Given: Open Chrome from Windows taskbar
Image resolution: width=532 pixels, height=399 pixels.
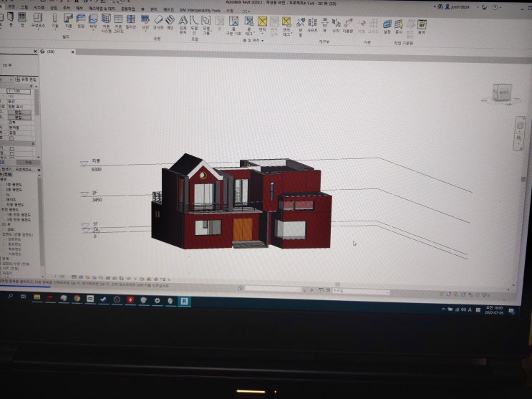Looking at the screenshot, I should coord(77,298).
